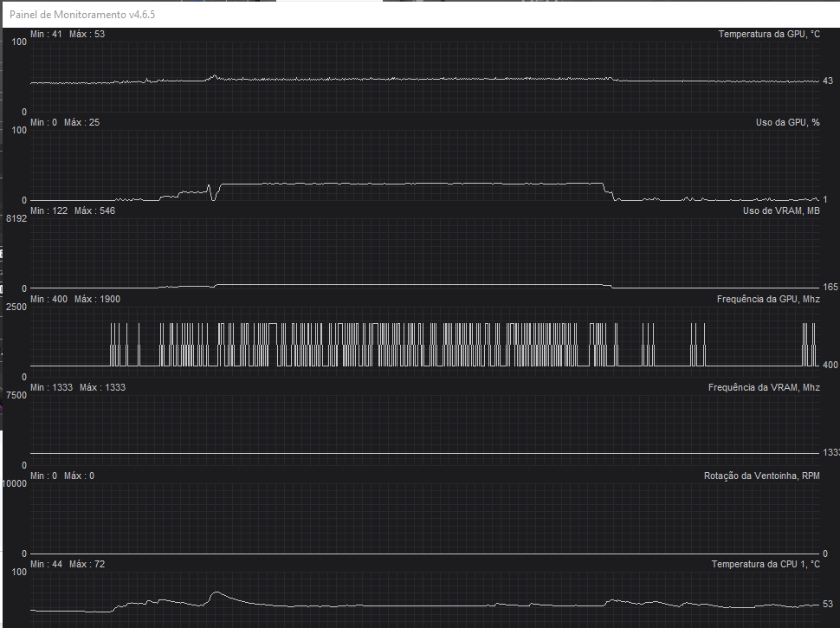Click the current VRAM usage value 165

point(830,288)
